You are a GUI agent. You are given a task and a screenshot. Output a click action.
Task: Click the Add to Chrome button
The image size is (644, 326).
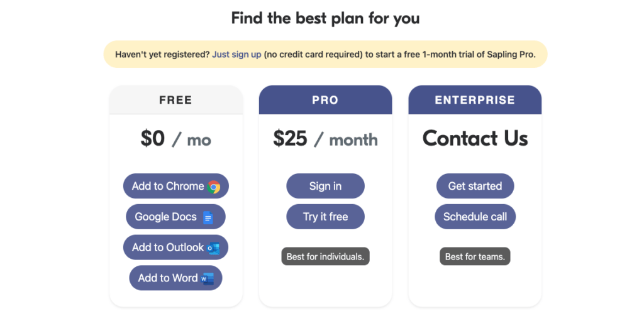176,186
